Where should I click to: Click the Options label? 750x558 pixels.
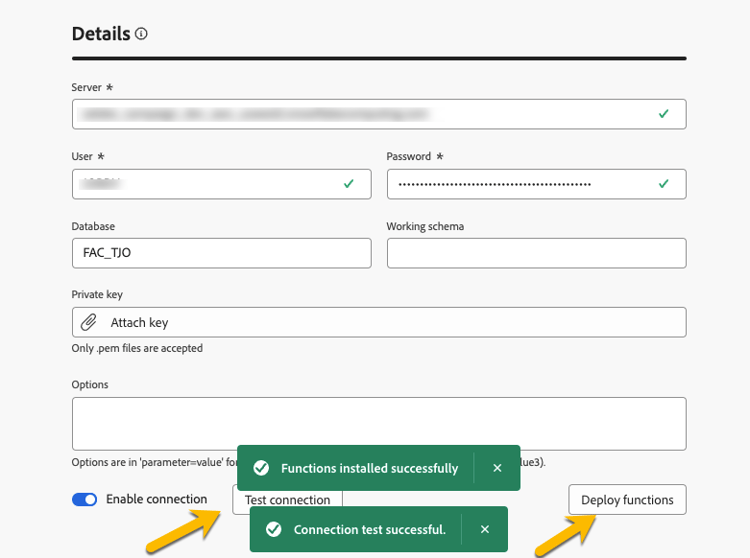pos(90,385)
